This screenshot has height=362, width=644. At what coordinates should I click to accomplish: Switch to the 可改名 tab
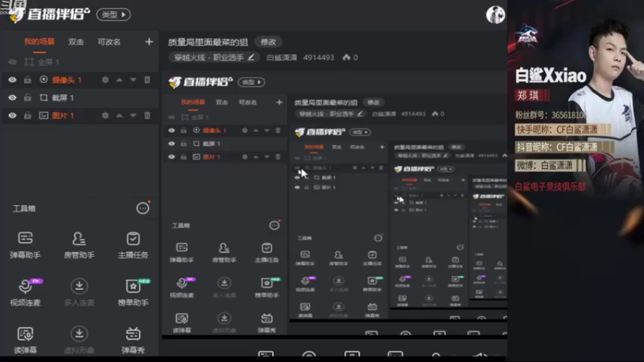(x=109, y=42)
